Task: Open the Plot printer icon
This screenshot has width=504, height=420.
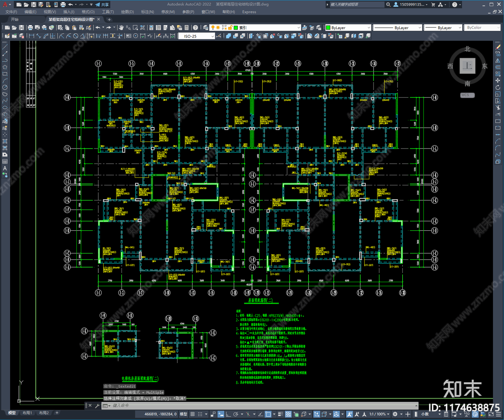Action: click(30, 28)
